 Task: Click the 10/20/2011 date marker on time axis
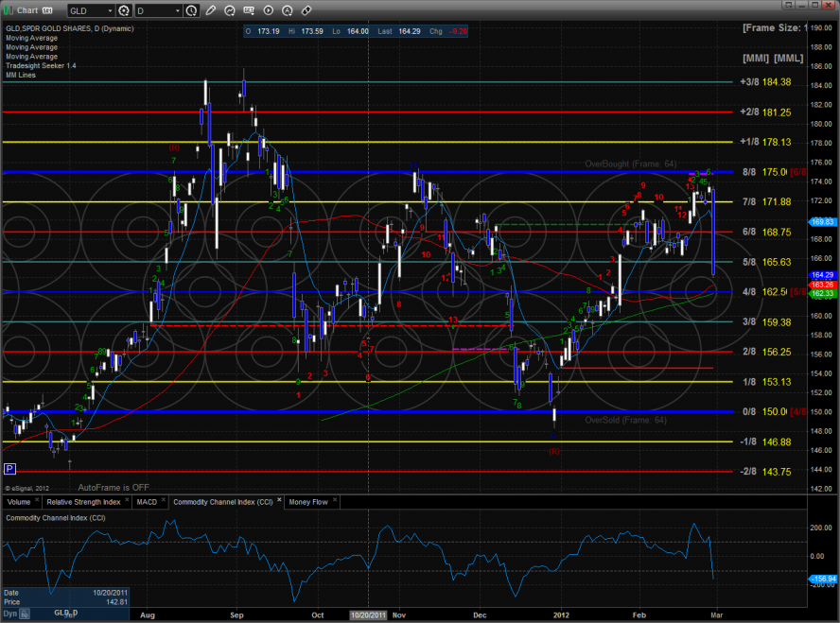pos(370,614)
